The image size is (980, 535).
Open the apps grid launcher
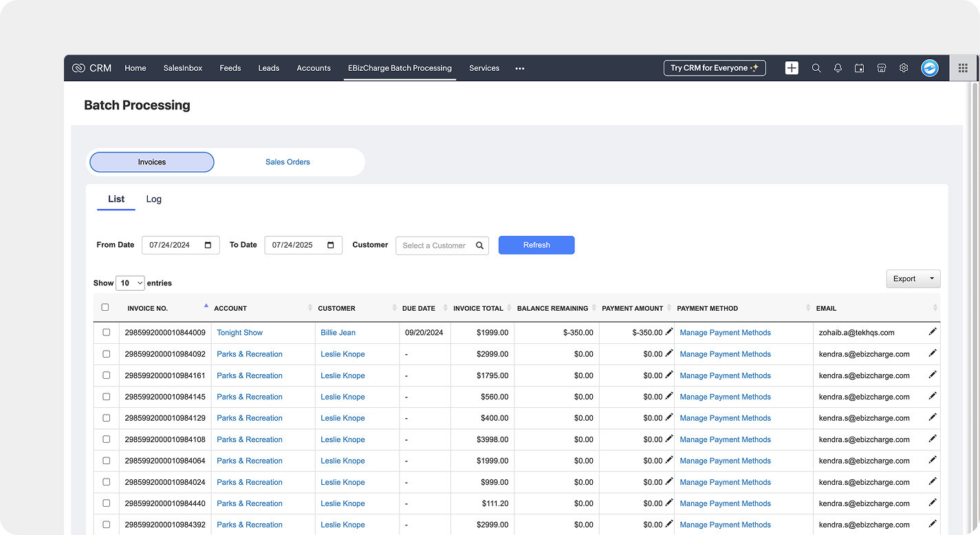coord(963,68)
